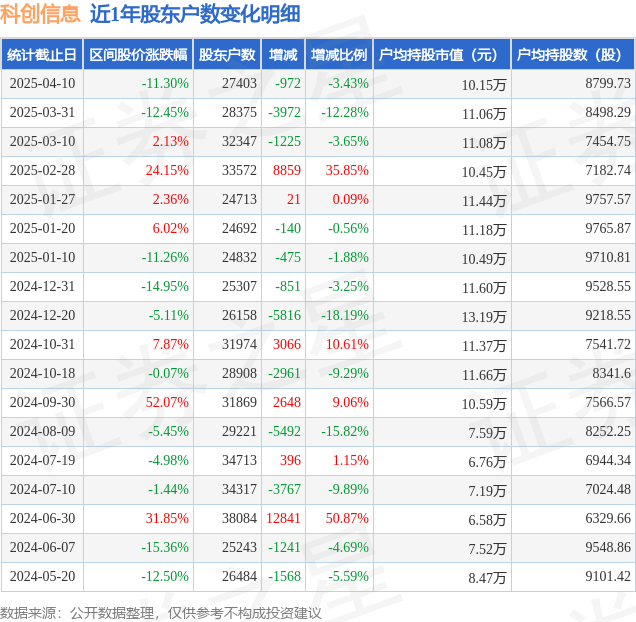Select the date cell 2024-08-09
The image size is (636, 622).
(x=43, y=432)
